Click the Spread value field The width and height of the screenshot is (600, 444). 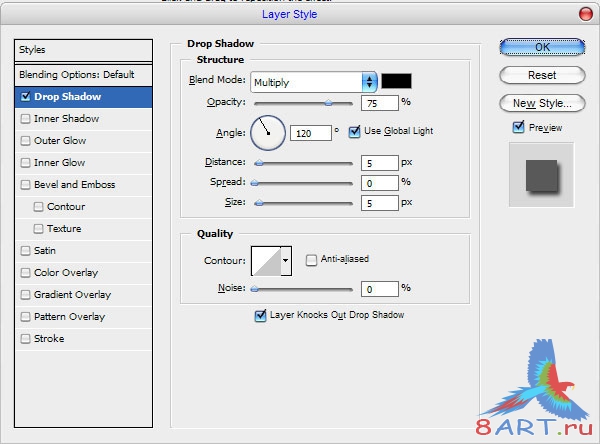[x=380, y=183]
